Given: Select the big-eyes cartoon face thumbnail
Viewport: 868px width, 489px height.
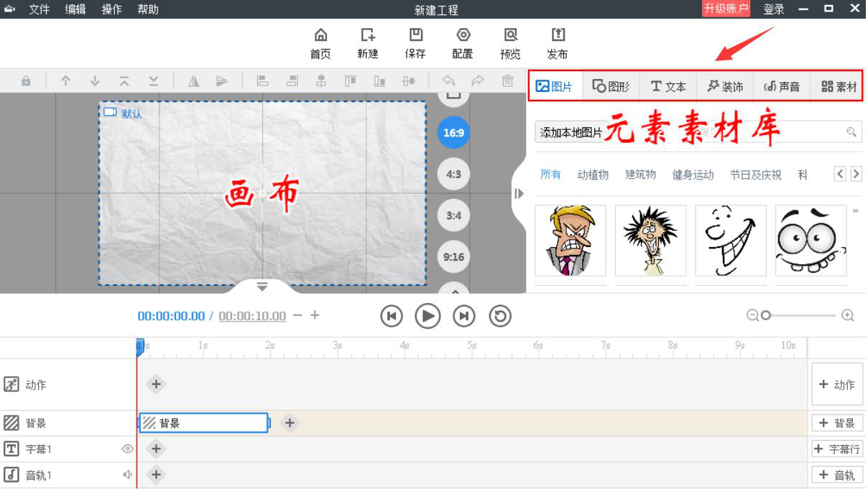Looking at the screenshot, I should click(x=811, y=240).
